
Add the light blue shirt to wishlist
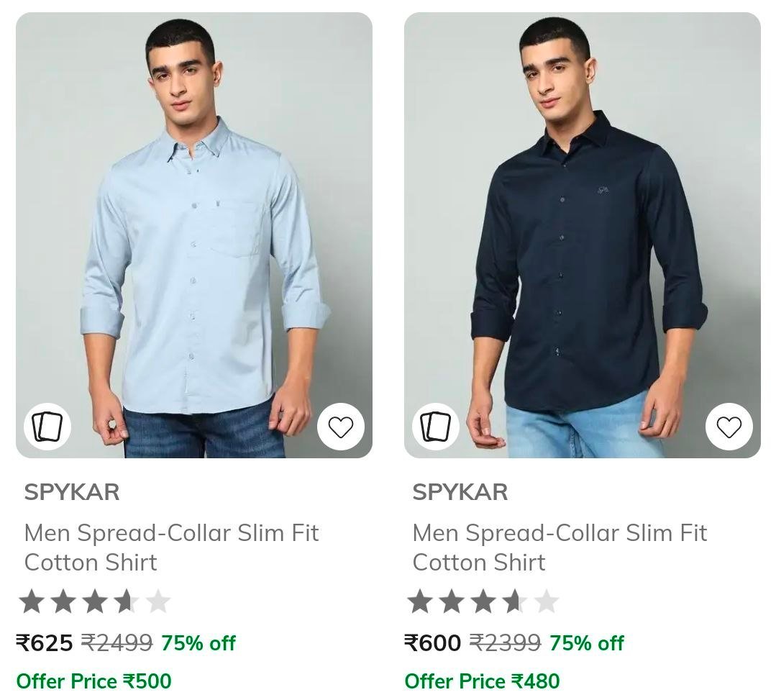[341, 427]
